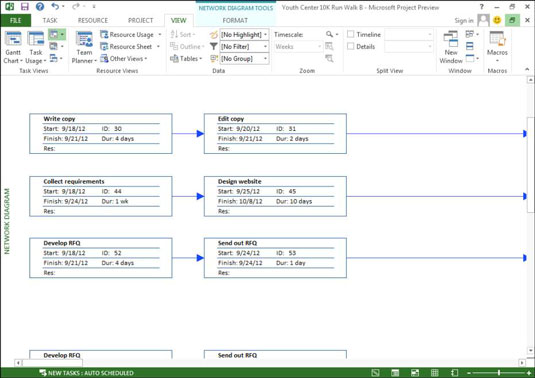
Task: Open the Gantt Chart view
Action: 13,48
